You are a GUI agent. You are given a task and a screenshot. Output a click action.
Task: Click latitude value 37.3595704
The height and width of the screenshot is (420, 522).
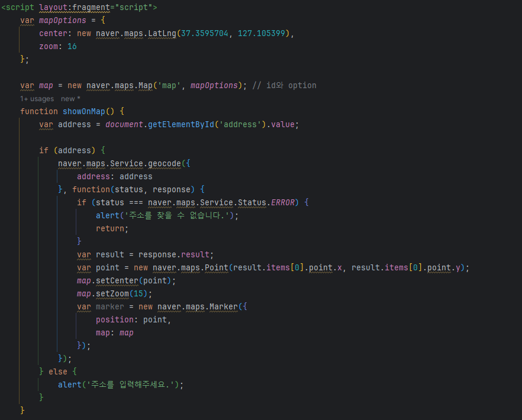[x=204, y=33]
